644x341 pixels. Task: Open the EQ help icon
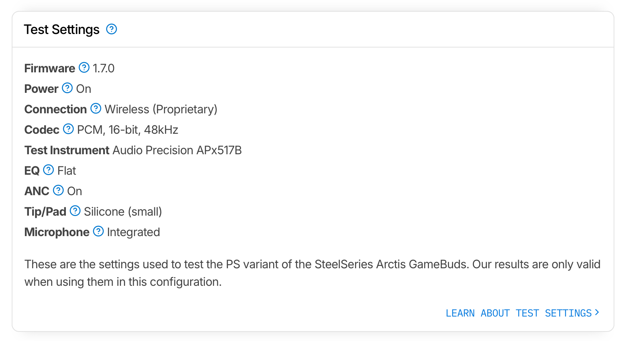[49, 170]
